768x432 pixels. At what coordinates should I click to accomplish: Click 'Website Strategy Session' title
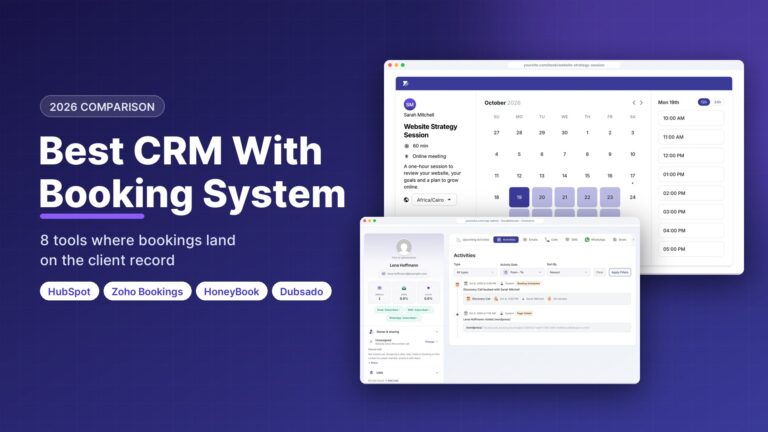coord(430,130)
